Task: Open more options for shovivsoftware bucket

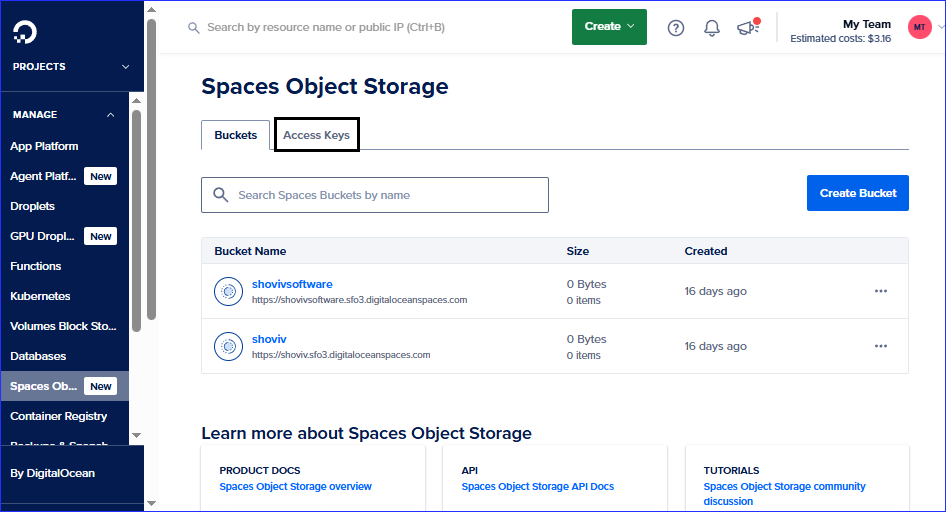Action: pos(880,291)
